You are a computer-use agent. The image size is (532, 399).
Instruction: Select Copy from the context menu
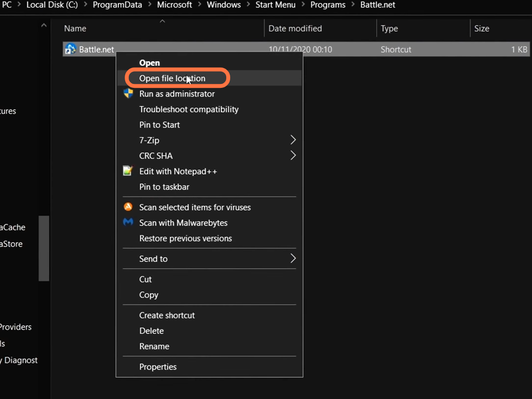click(149, 295)
